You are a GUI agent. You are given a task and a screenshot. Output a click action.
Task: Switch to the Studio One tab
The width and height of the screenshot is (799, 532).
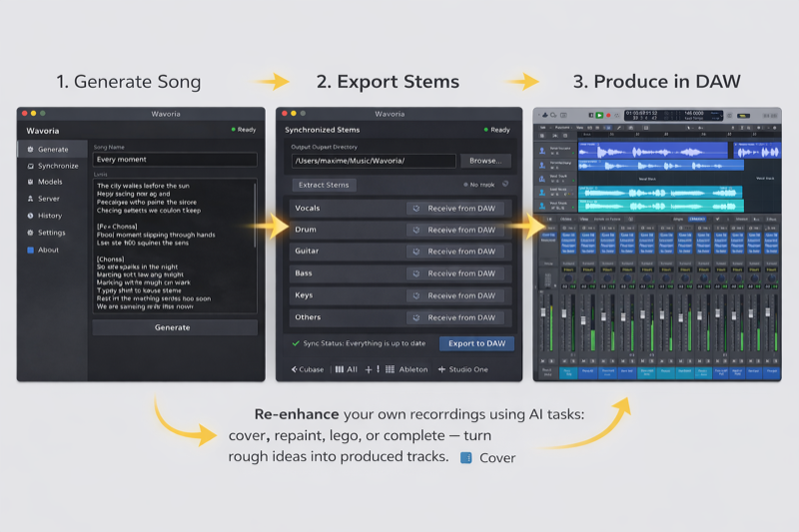tap(463, 369)
